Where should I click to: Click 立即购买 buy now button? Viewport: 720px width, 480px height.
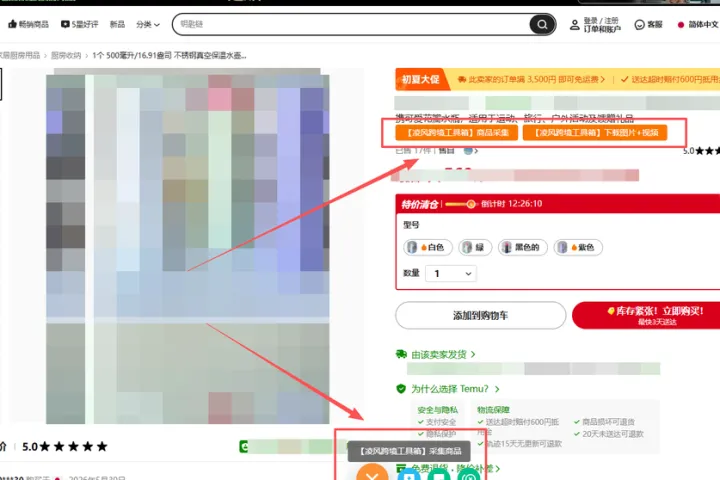[647, 315]
